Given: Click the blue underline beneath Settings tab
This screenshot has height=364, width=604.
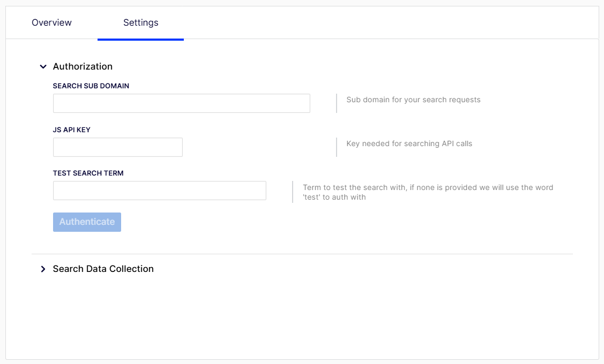Looking at the screenshot, I should pyautogui.click(x=140, y=40).
